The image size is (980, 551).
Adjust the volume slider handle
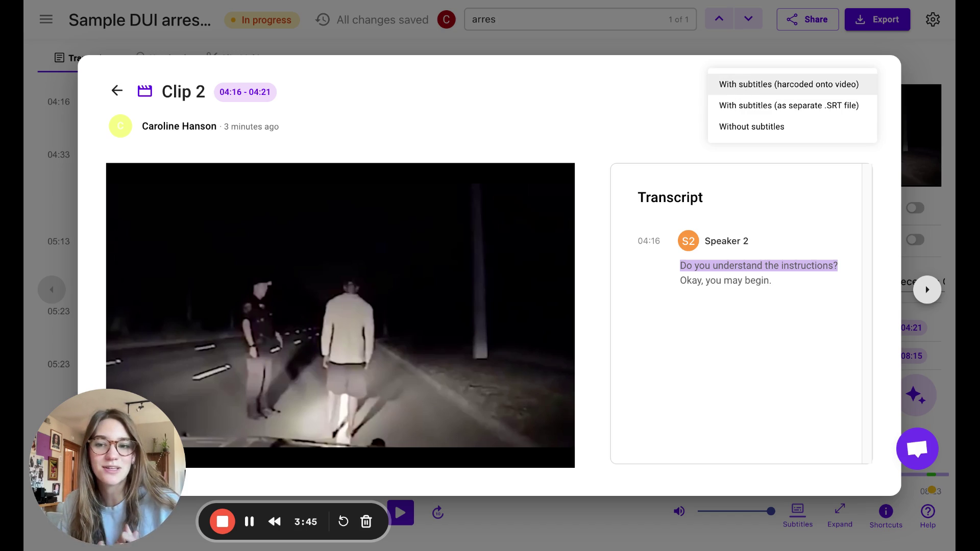point(771,511)
